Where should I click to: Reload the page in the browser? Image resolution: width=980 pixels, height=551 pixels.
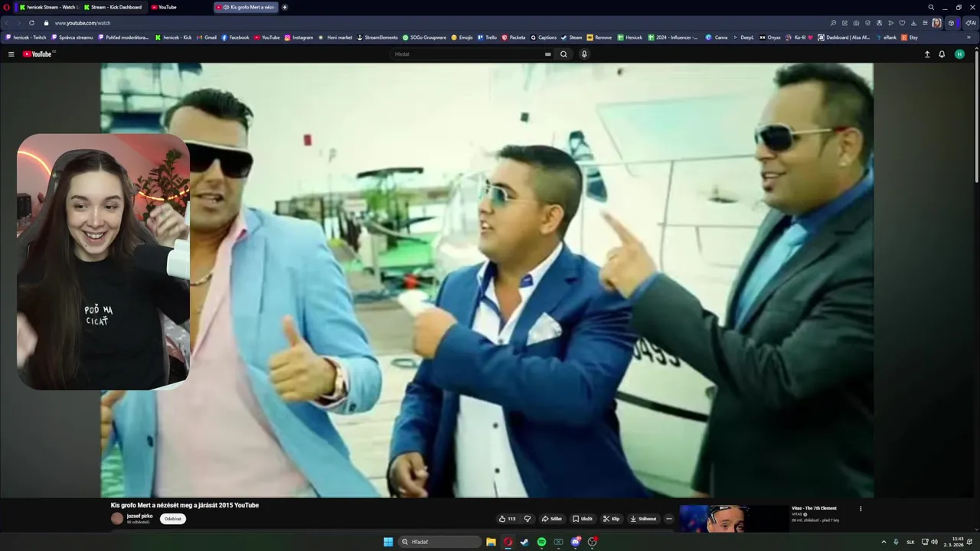[31, 23]
